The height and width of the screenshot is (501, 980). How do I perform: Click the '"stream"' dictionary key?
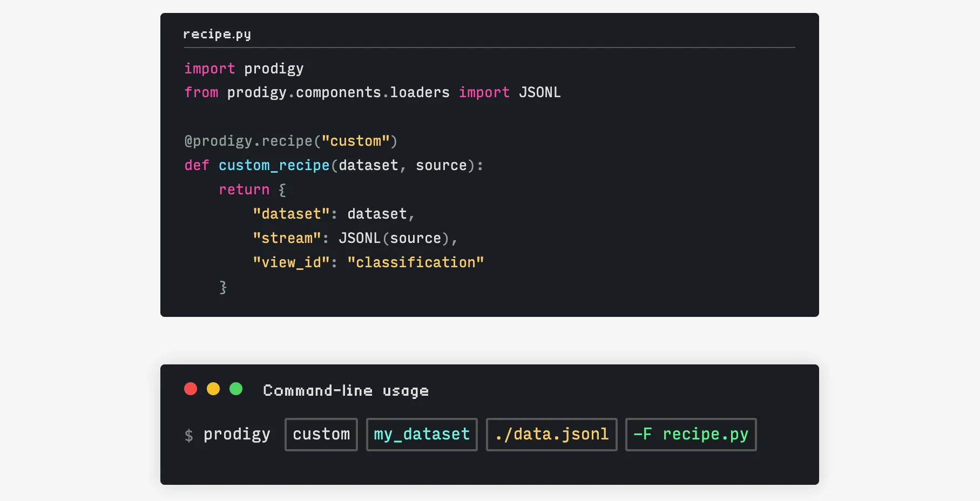tap(287, 238)
